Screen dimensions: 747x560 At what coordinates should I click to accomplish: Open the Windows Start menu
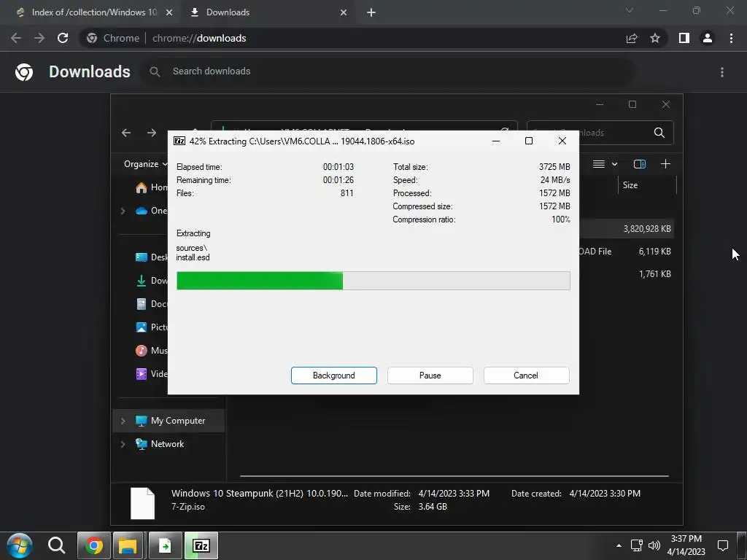pyautogui.click(x=20, y=545)
